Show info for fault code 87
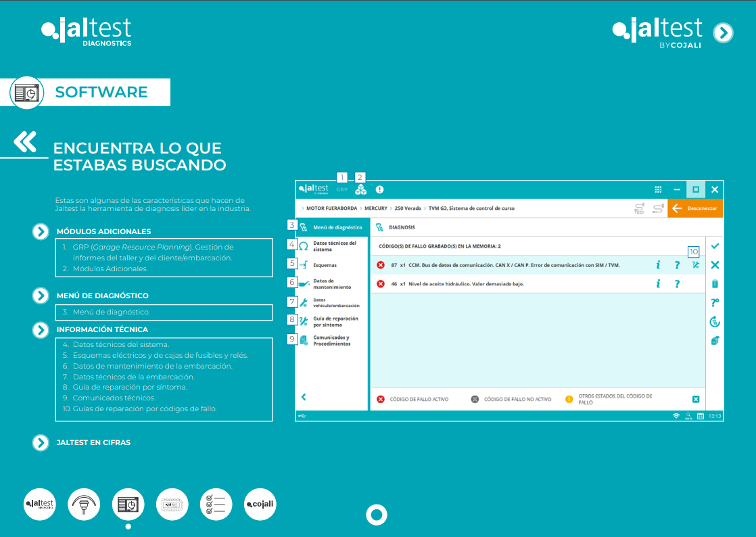This screenshot has width=756, height=537. coord(658,265)
